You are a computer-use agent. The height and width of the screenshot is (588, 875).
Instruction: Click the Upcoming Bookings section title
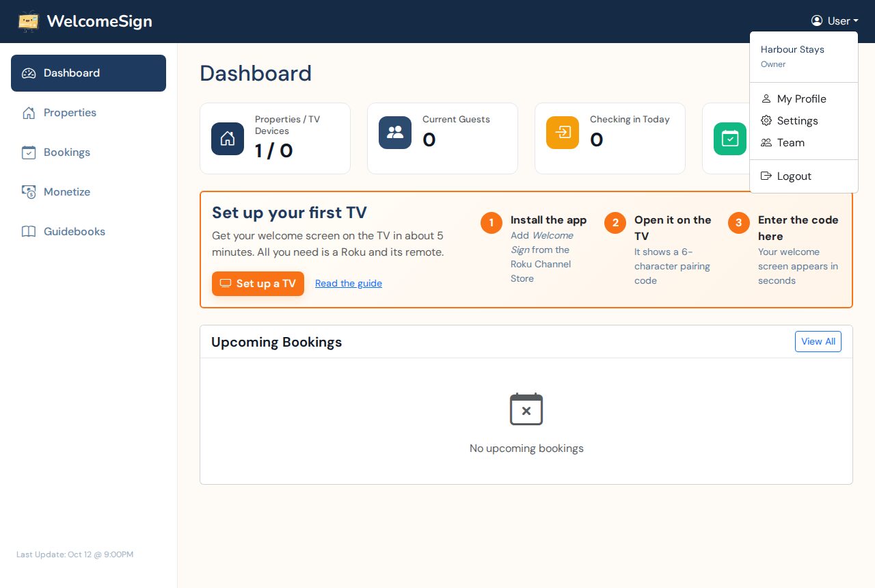[276, 342]
